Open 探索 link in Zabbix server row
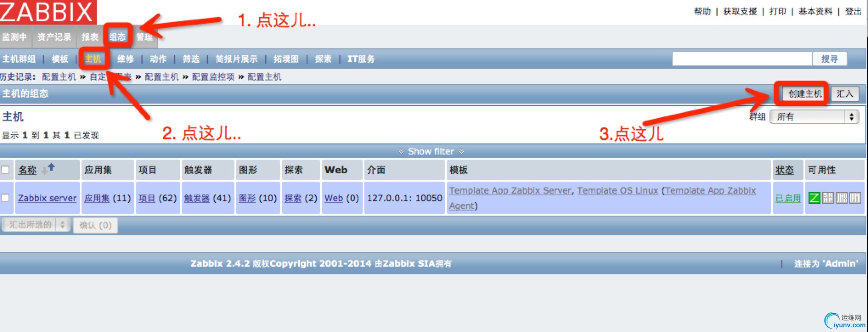This screenshot has height=332, width=868. [293, 198]
